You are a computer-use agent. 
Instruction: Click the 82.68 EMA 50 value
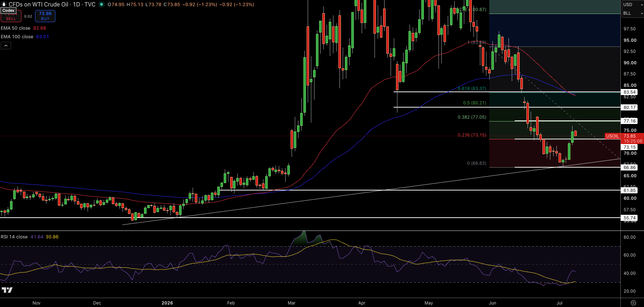[x=40, y=28]
